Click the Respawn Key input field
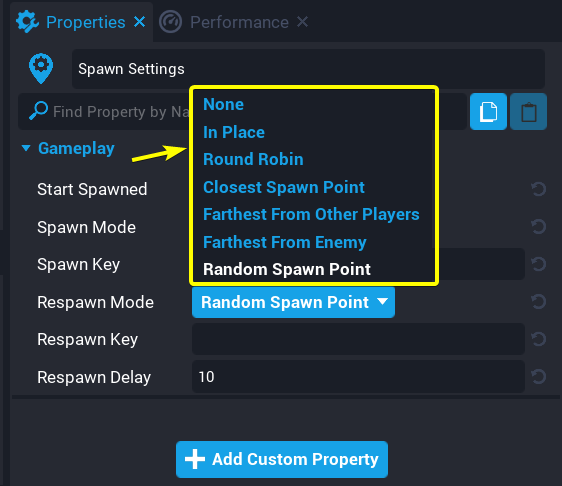Screen dimensions: 562x486 358,339
